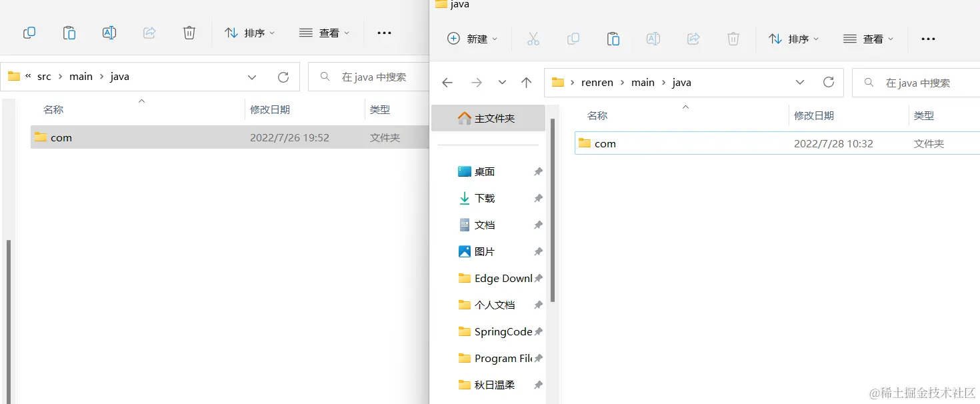Open 文档 in quick access list
The image size is (980, 404).
(x=485, y=225)
